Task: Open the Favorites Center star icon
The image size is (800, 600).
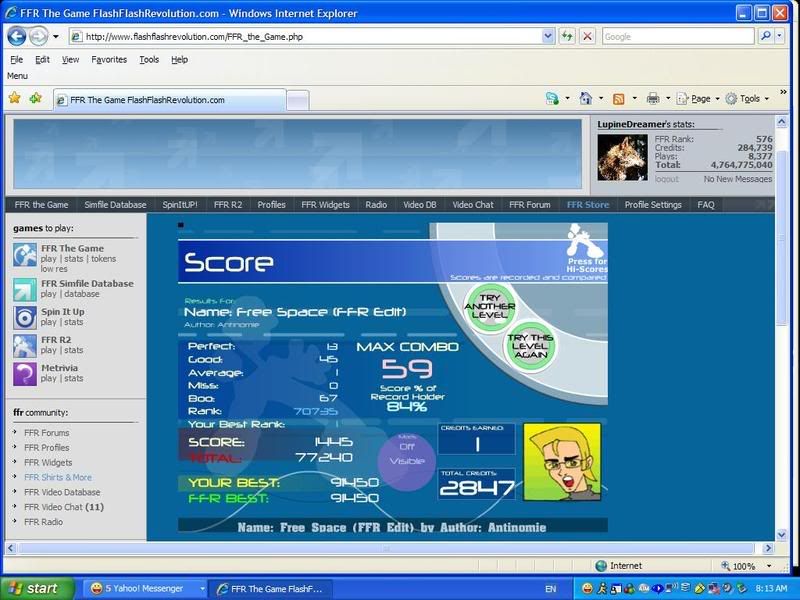Action: coord(14,98)
